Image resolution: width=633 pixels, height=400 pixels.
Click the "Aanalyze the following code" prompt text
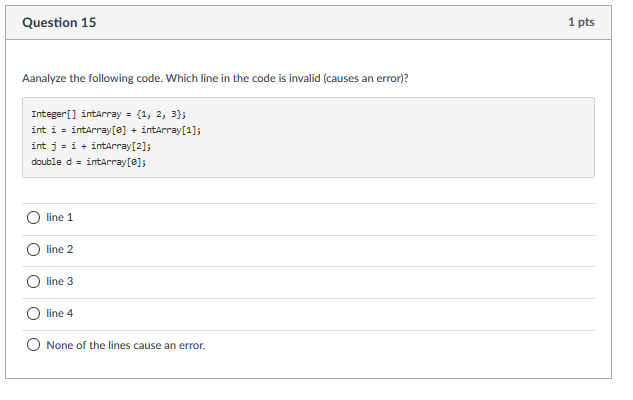click(100, 78)
